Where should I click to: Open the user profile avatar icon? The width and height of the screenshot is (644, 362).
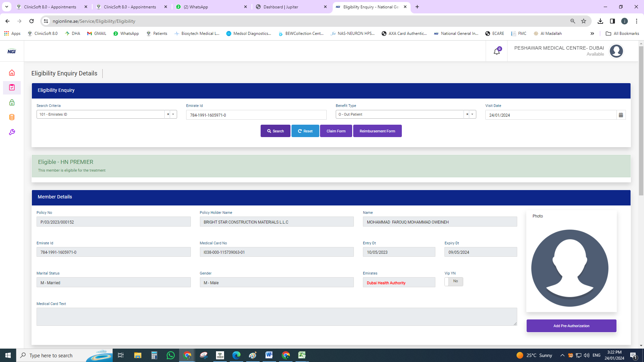click(616, 51)
